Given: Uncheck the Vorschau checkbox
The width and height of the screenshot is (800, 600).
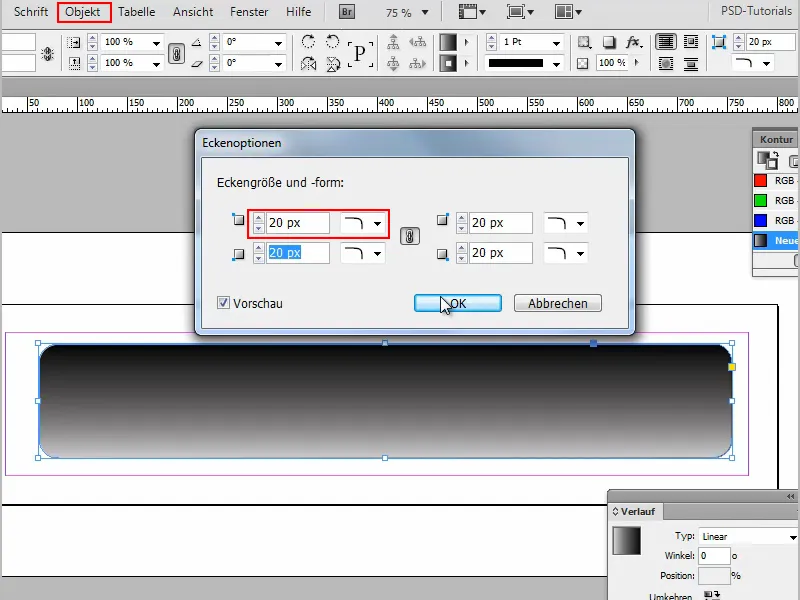Looking at the screenshot, I should [x=225, y=304].
